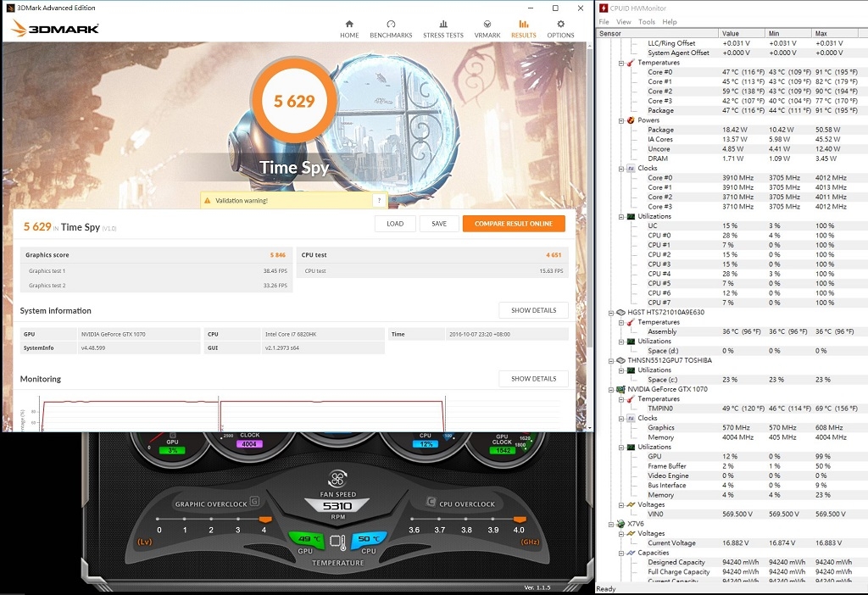Screen dimensions: 868x595
Task: Click the CPU test score row
Action: 432,255
